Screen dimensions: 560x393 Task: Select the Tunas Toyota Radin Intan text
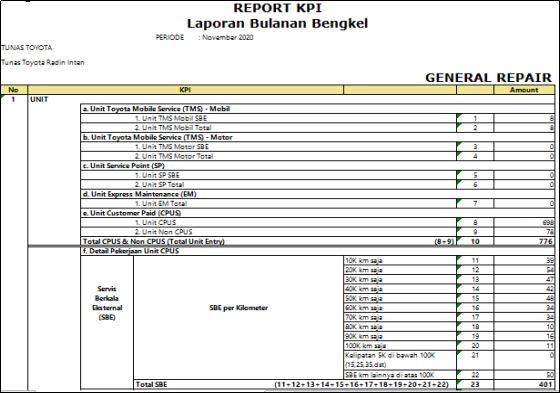[43, 63]
